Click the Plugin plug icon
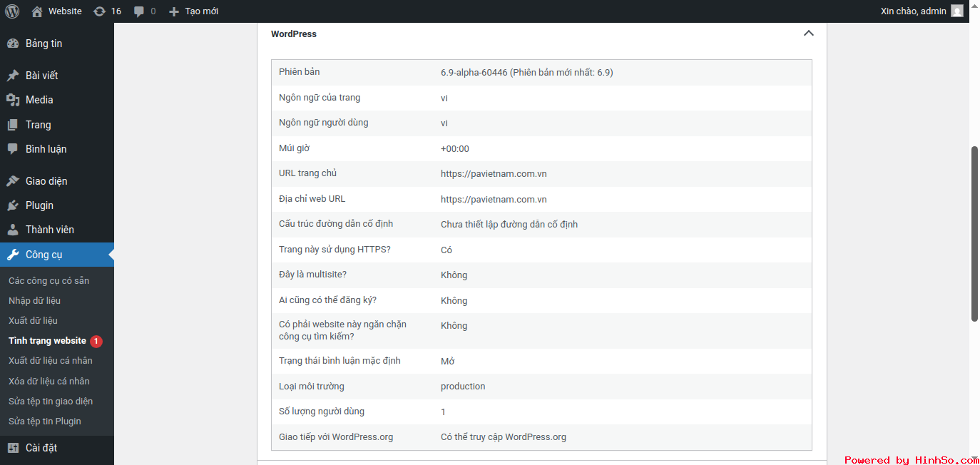 13,205
